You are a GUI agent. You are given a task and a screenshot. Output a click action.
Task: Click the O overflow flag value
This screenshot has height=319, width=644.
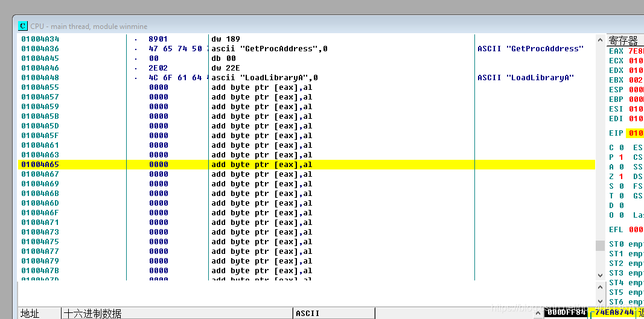tap(622, 215)
